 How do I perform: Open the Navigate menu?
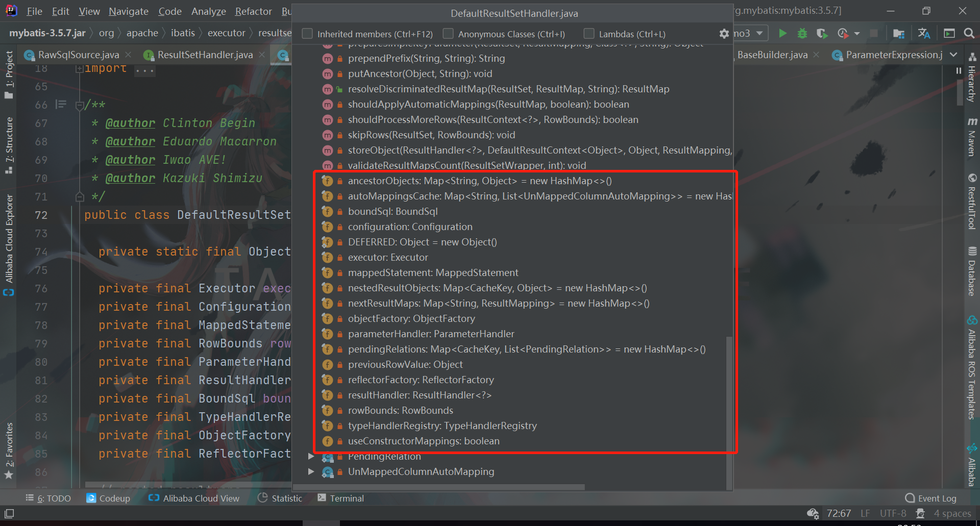pyautogui.click(x=129, y=11)
